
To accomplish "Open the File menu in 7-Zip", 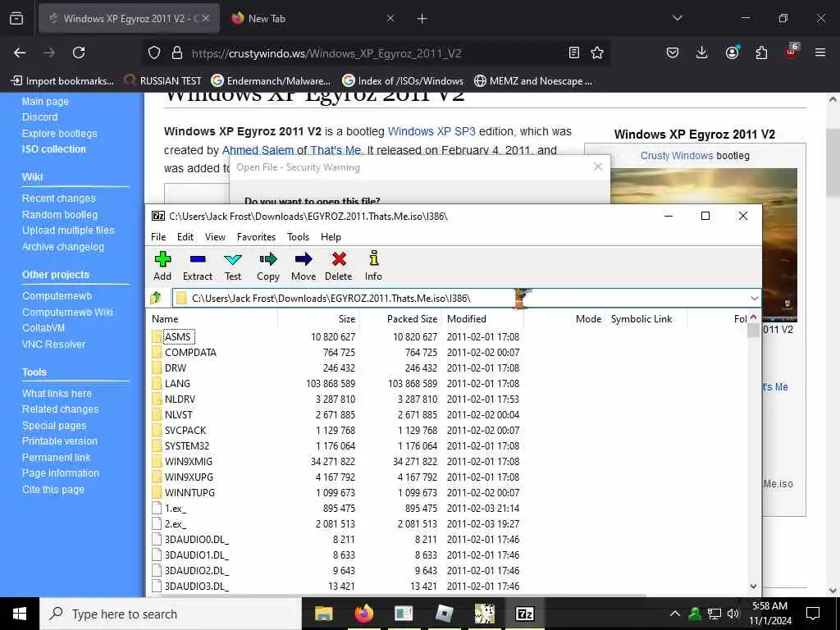I will (x=158, y=237).
